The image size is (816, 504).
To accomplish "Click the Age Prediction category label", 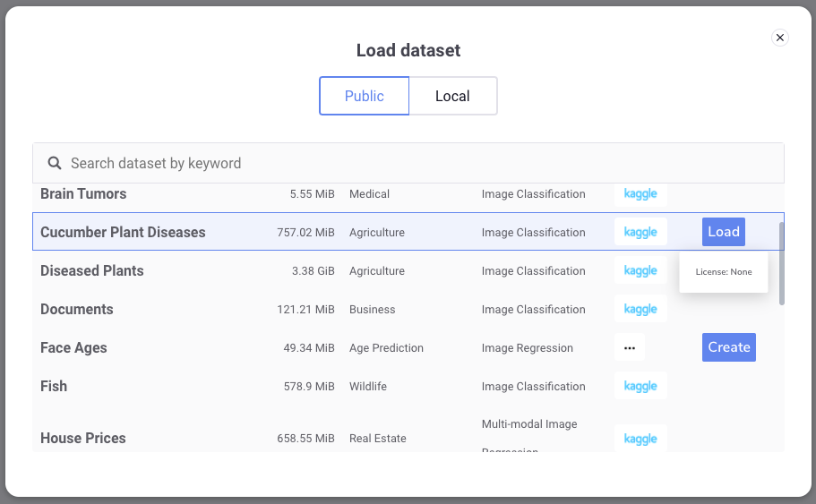I will [x=386, y=348].
